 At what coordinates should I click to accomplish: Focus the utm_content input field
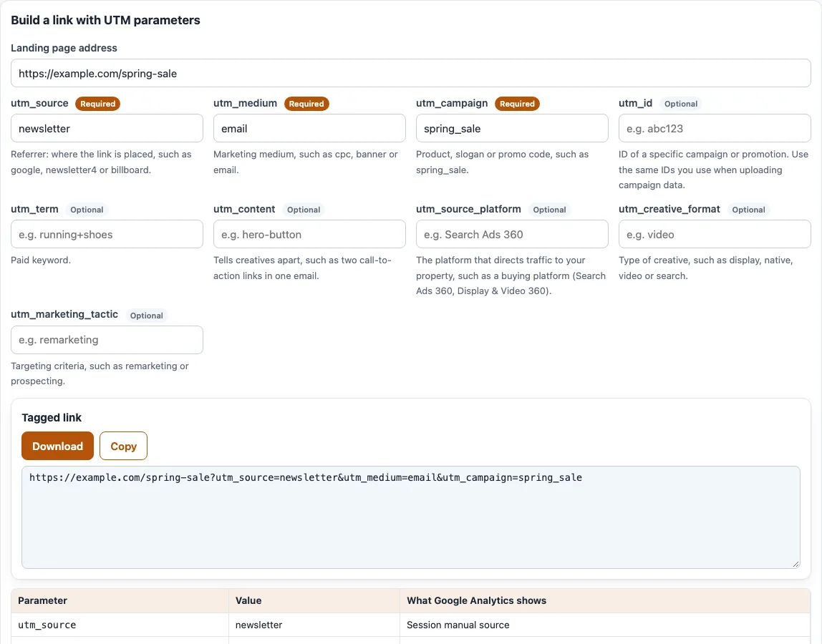coord(309,234)
